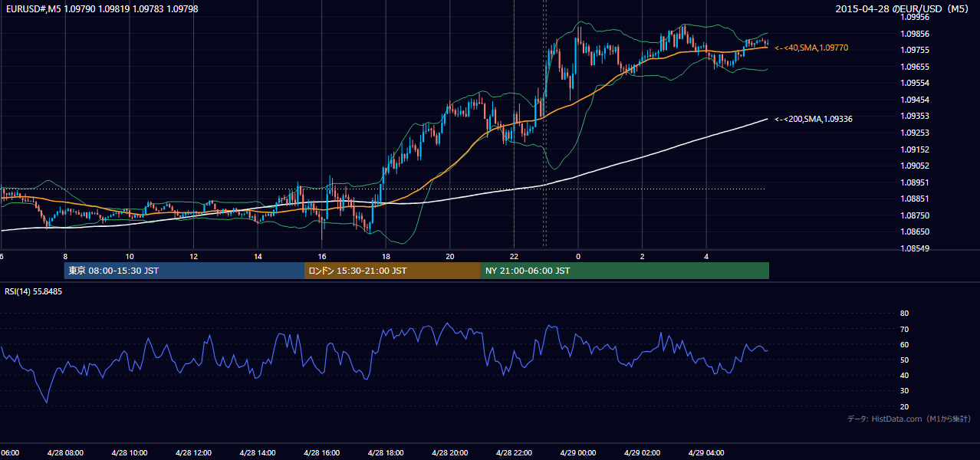
Task: Click RSI scale level 50
Action: (x=904, y=360)
